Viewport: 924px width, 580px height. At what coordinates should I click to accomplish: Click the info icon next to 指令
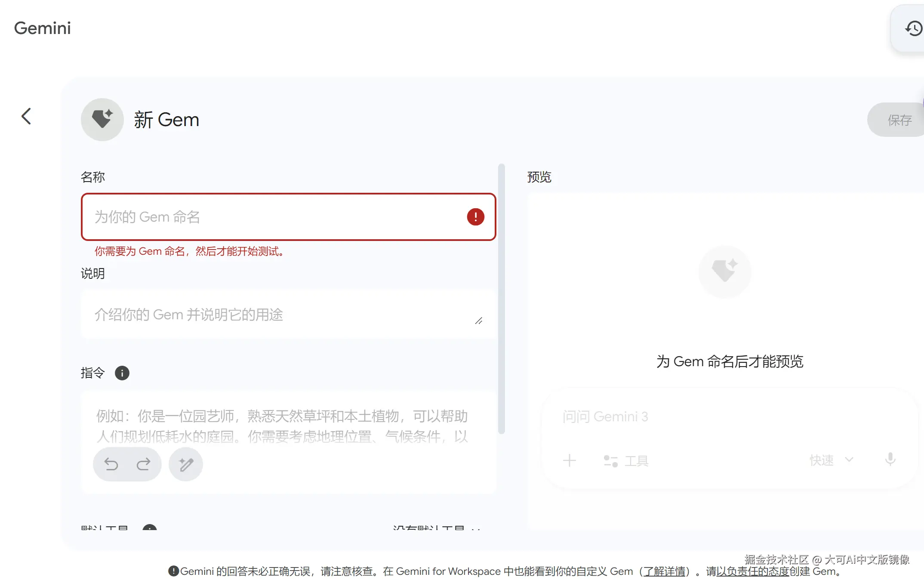coord(122,373)
